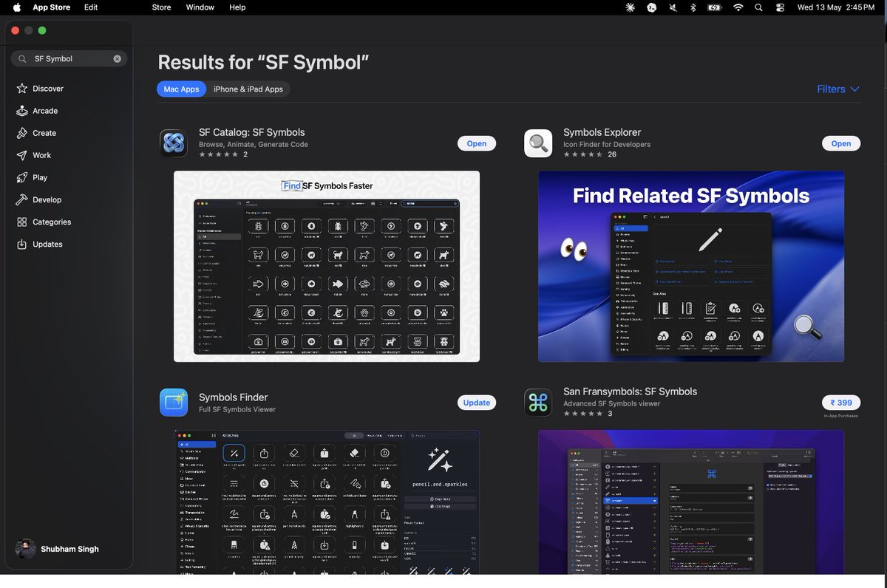Open Spotlight search in the menu bar
This screenshot has width=887, height=588.
pyautogui.click(x=758, y=7)
